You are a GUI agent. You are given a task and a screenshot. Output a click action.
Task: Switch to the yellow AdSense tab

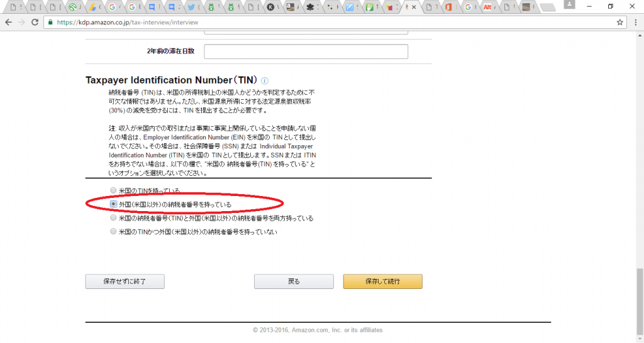(x=93, y=7)
